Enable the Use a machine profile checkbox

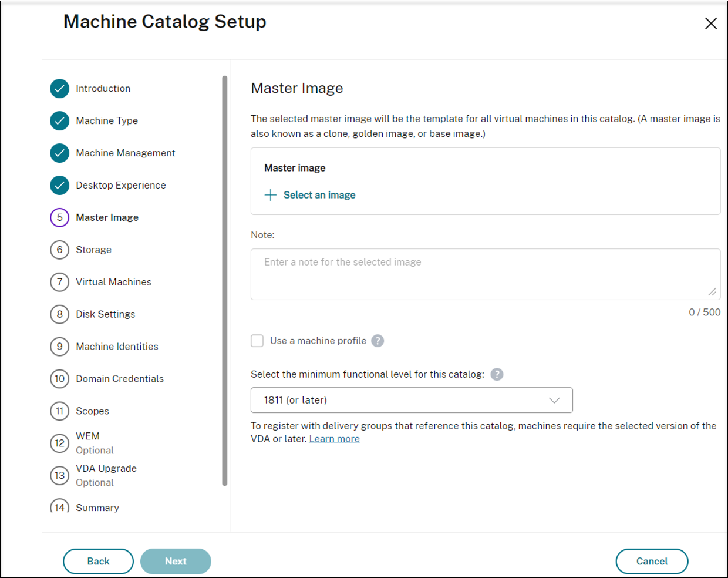pyautogui.click(x=257, y=341)
